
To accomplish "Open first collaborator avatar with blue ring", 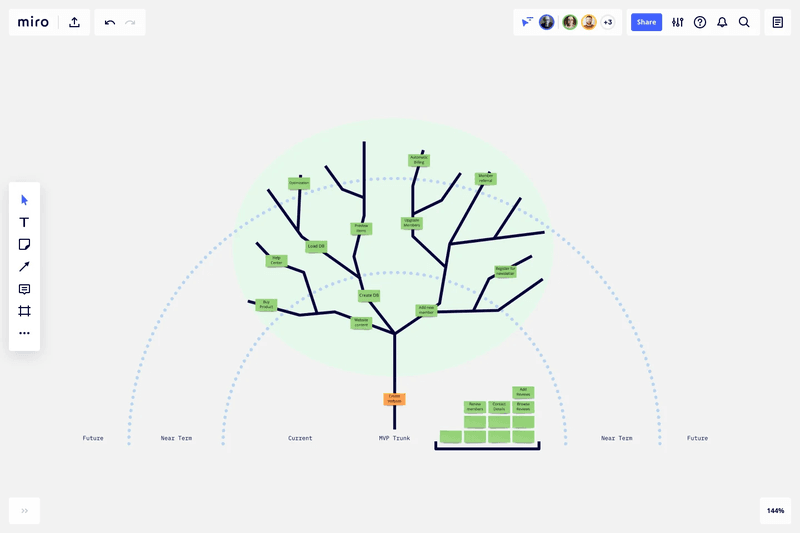I will (x=546, y=22).
